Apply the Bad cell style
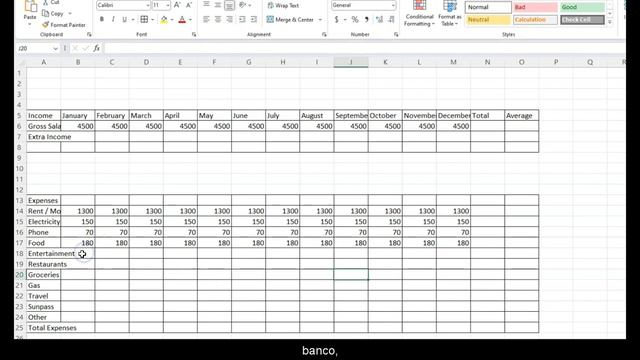 535,7
